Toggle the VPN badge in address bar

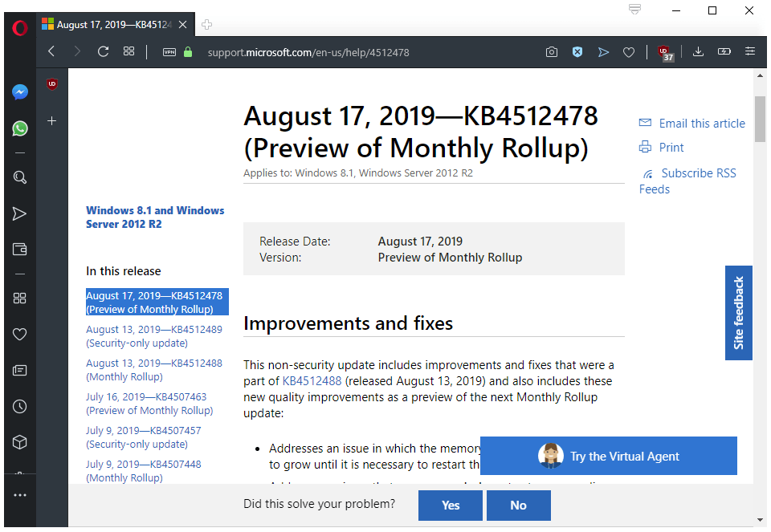point(169,52)
